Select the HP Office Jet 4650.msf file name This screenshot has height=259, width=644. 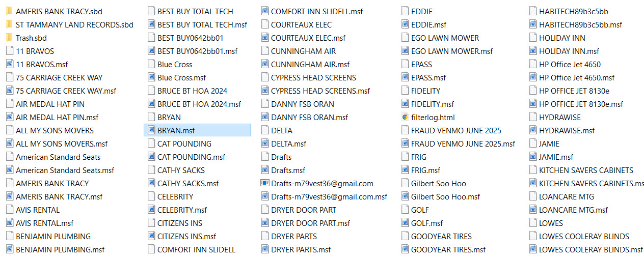577,77
